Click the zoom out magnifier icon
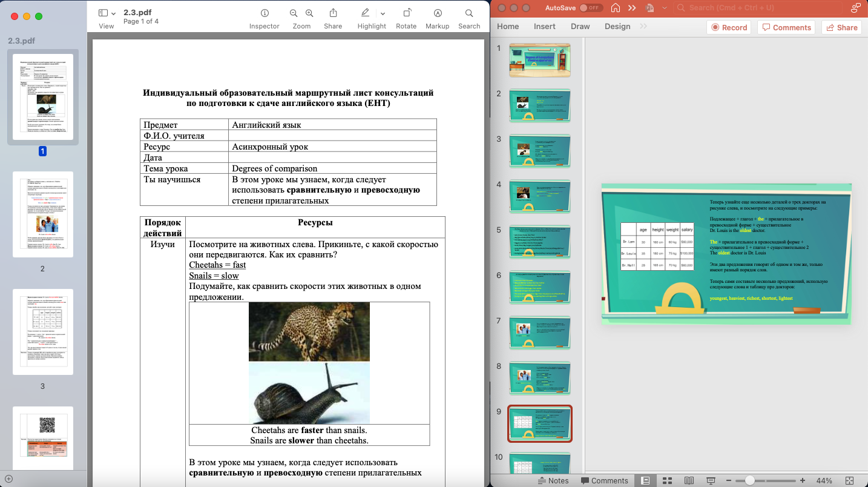This screenshot has height=487, width=868. point(294,13)
